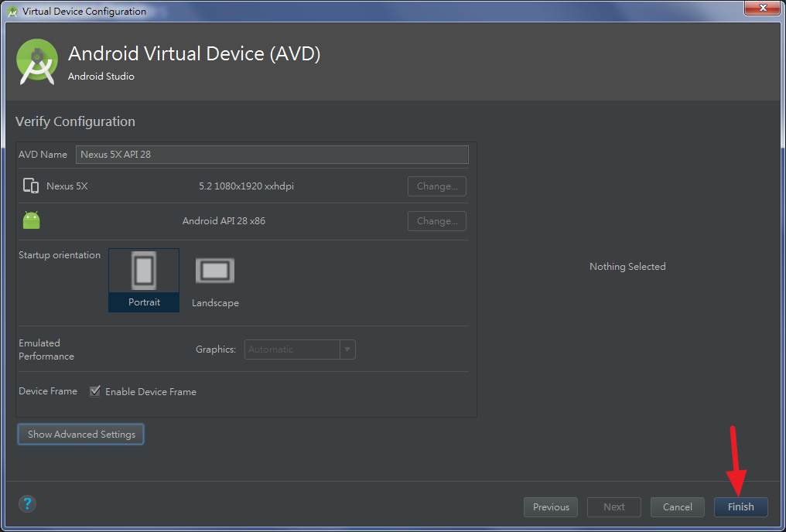Open the Graphics Automatic dropdown

(x=299, y=350)
